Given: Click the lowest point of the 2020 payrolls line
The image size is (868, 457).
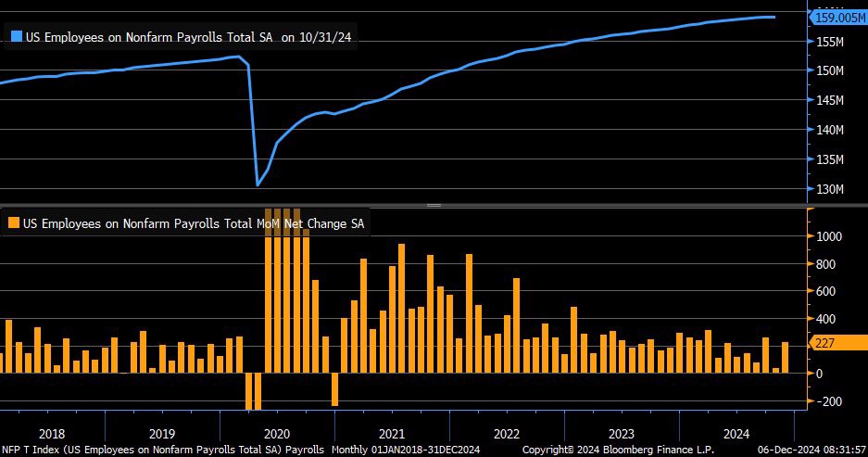Looking at the screenshot, I should 258,185.
